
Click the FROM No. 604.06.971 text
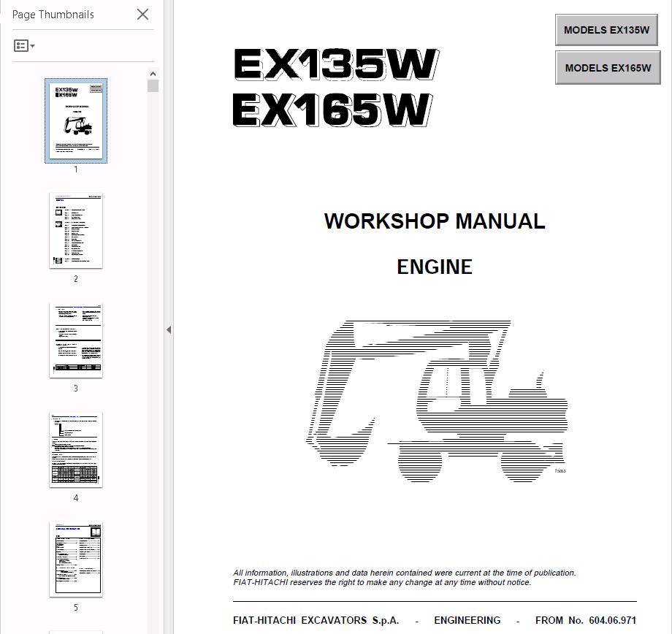585,620
